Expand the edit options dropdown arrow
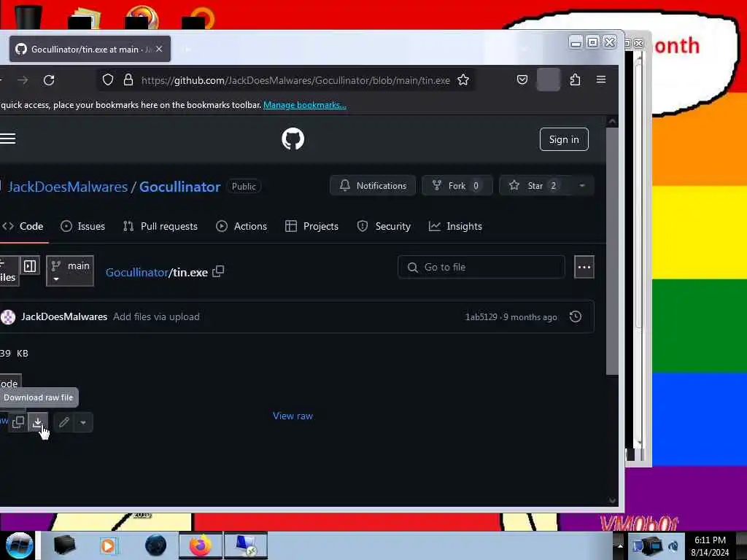Image resolution: width=747 pixels, height=560 pixels. 83,422
